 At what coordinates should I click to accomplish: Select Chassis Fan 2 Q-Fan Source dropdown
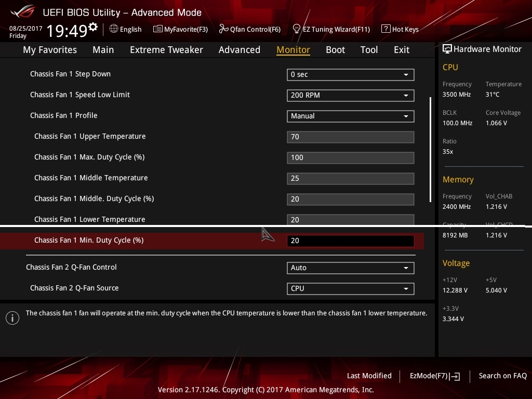click(x=350, y=288)
